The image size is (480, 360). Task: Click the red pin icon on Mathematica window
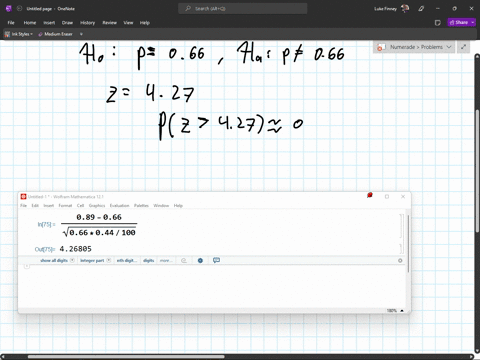click(x=370, y=195)
